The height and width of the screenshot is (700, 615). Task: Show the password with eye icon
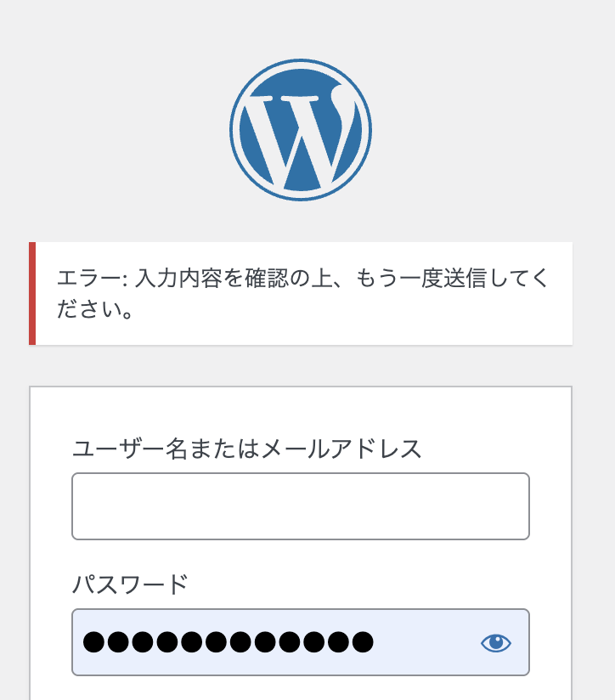pos(496,643)
